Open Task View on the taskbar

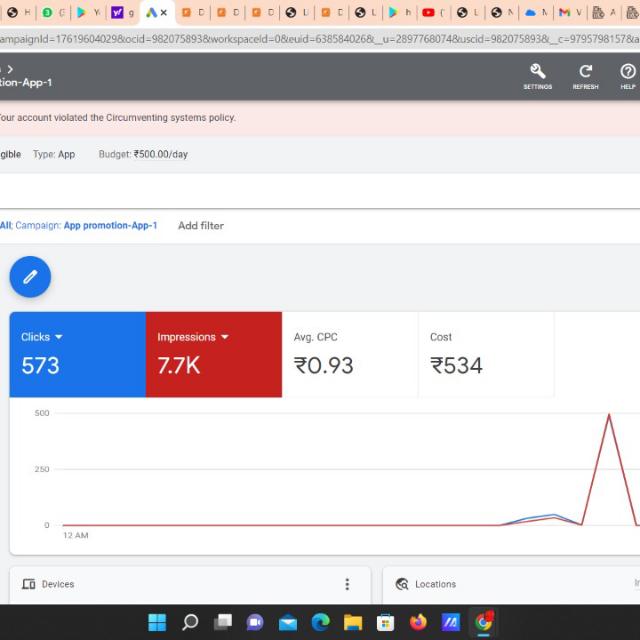[x=223, y=622]
